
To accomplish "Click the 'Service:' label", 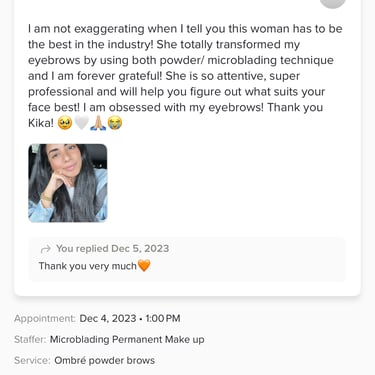I will tap(32, 360).
